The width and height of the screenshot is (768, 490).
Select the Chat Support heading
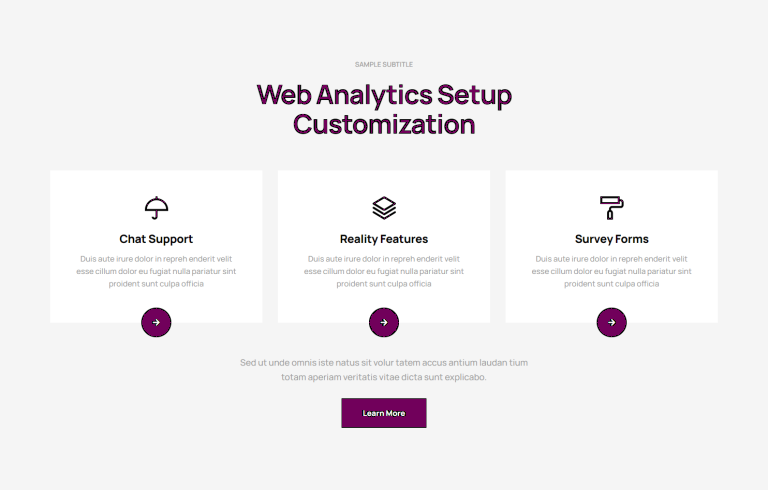156,239
